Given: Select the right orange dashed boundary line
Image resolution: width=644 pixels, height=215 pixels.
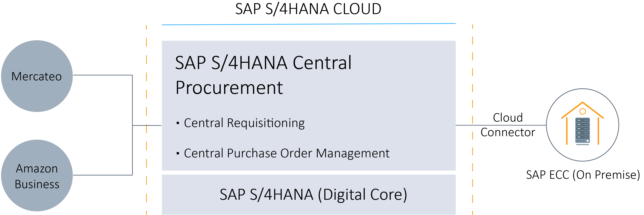Looking at the screenshot, I should point(473,75).
